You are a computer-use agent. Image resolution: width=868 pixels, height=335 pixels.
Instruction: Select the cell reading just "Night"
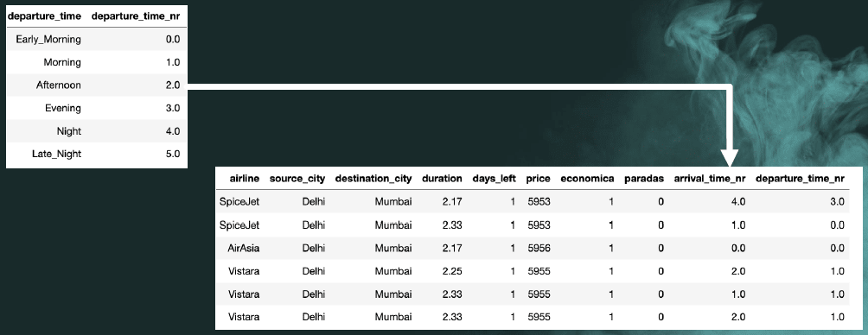pos(68,131)
